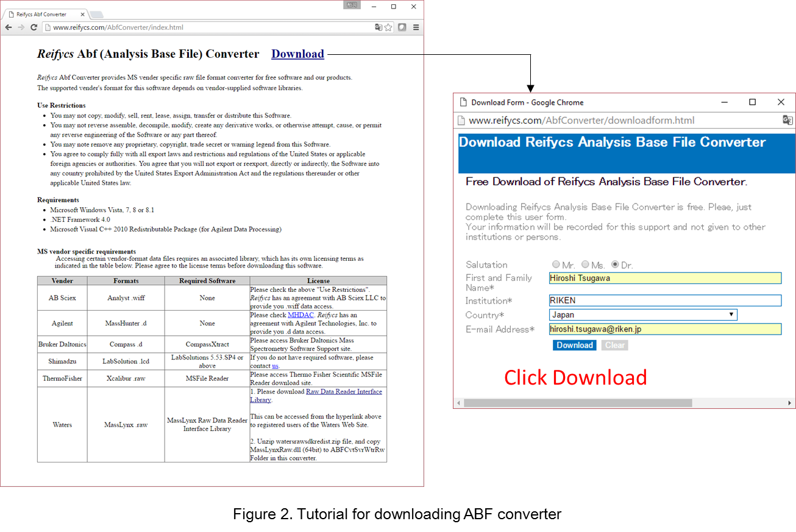Select the Reifycs Abf Converter tab
The height and width of the screenshot is (532, 796).
pyautogui.click(x=44, y=14)
